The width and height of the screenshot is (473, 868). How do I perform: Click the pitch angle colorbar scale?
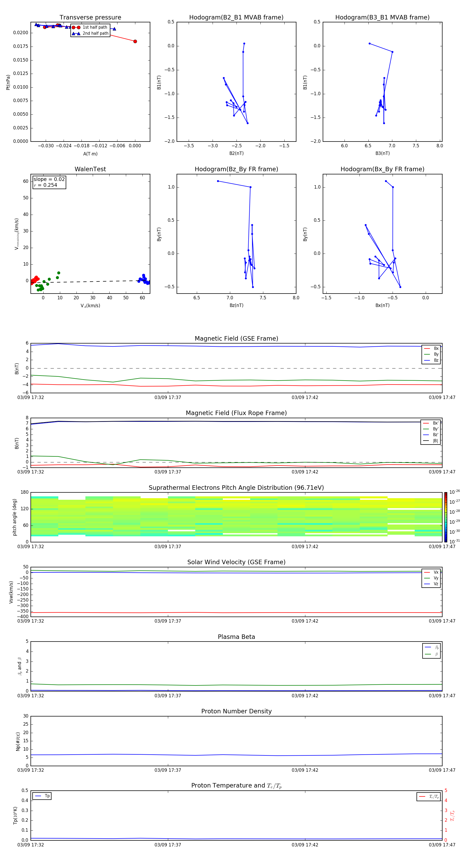tap(446, 517)
